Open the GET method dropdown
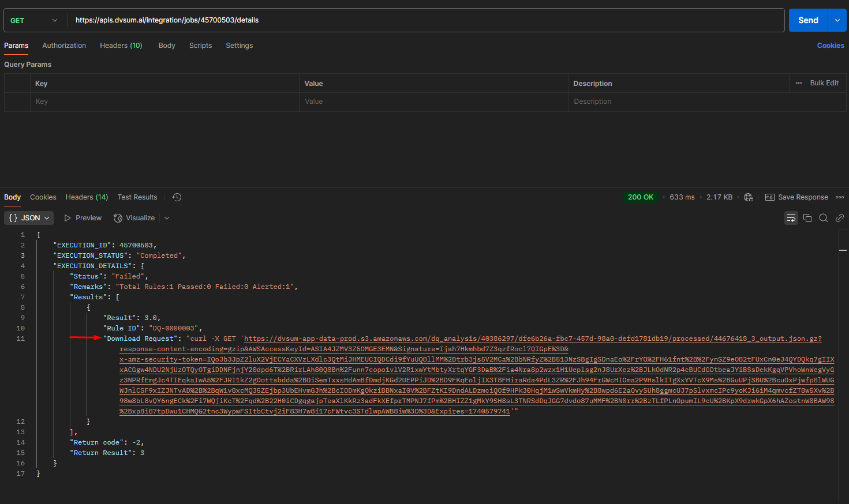The width and height of the screenshot is (849, 504). (x=35, y=20)
